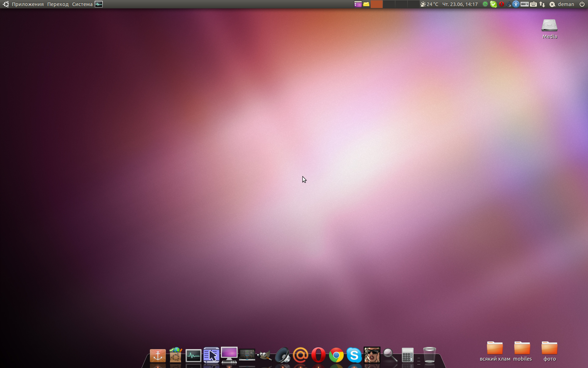Viewport: 588px width, 368px height.
Task: Open the Переход menu
Action: click(x=58, y=4)
